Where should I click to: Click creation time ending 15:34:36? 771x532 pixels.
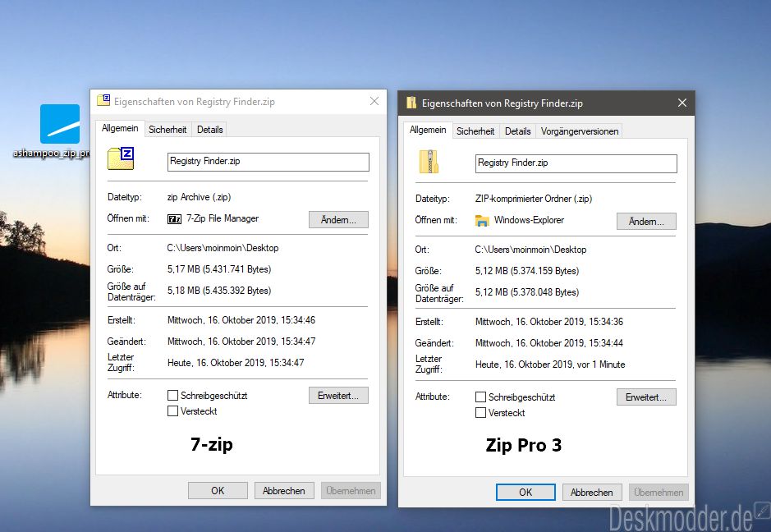tap(548, 322)
